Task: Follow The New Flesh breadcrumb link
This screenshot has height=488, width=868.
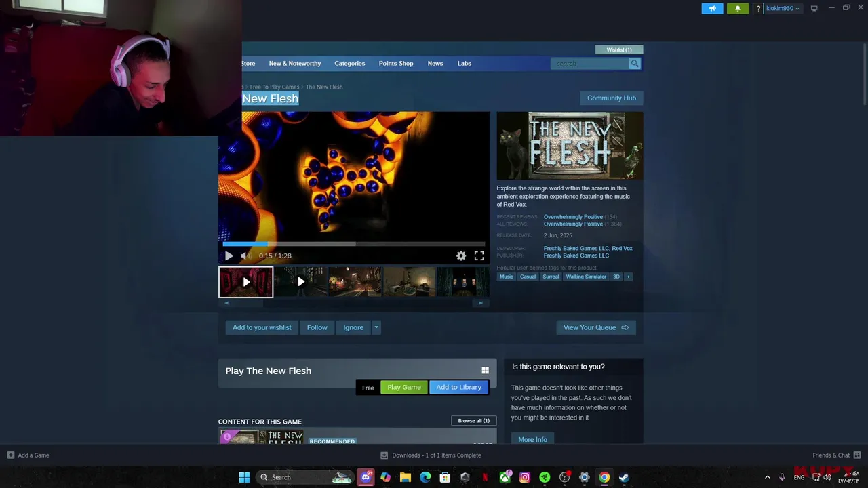Action: coord(324,87)
